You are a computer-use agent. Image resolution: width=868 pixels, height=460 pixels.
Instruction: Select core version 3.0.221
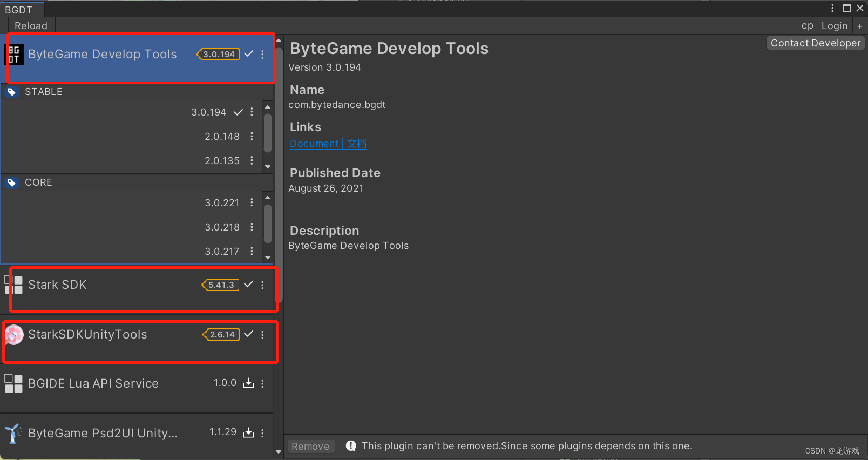tap(222, 203)
